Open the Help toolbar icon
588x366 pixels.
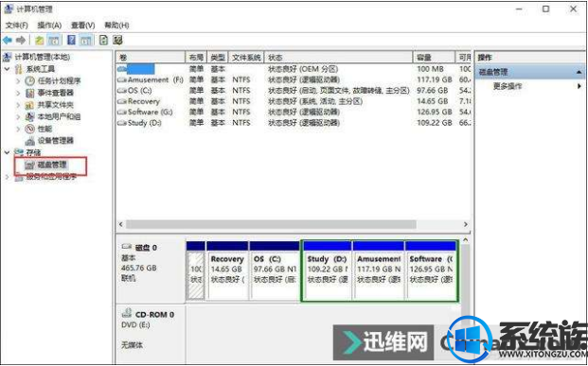pos(71,40)
